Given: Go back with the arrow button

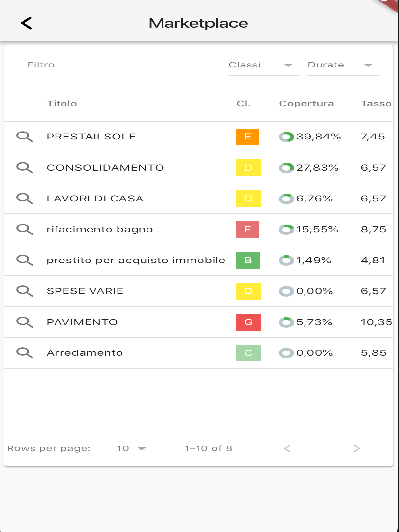Looking at the screenshot, I should (26, 24).
